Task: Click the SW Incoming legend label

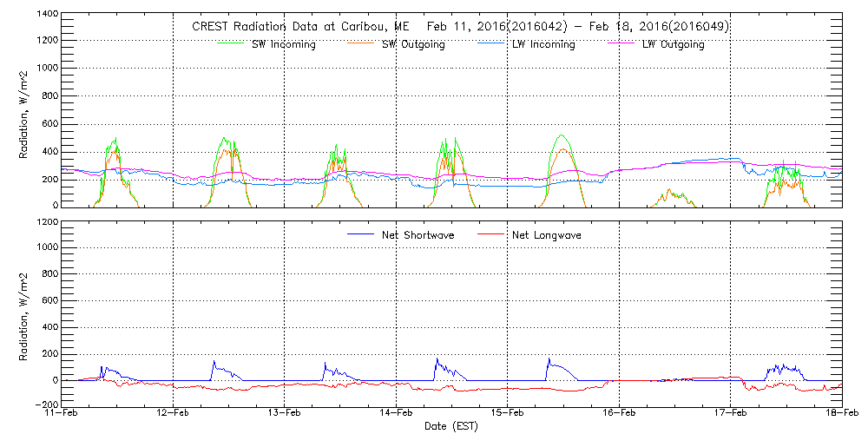Action: coord(284,44)
